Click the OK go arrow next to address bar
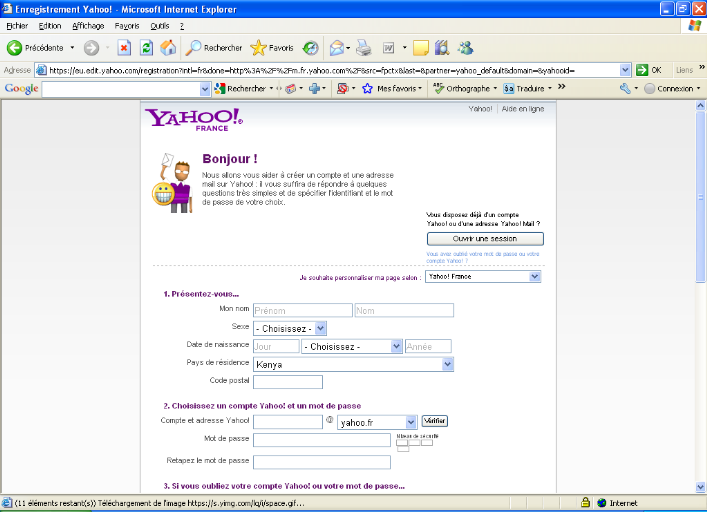Image resolution: width=707 pixels, height=512 pixels. (642, 70)
